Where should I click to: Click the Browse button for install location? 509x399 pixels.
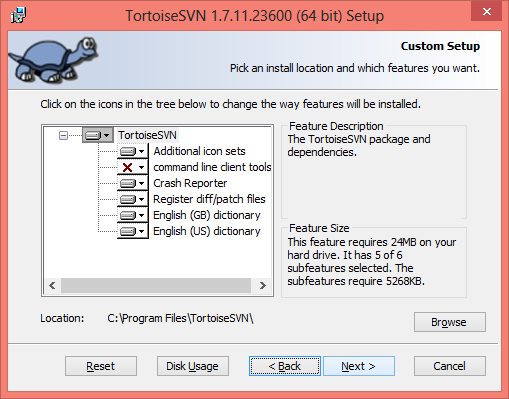(x=450, y=322)
